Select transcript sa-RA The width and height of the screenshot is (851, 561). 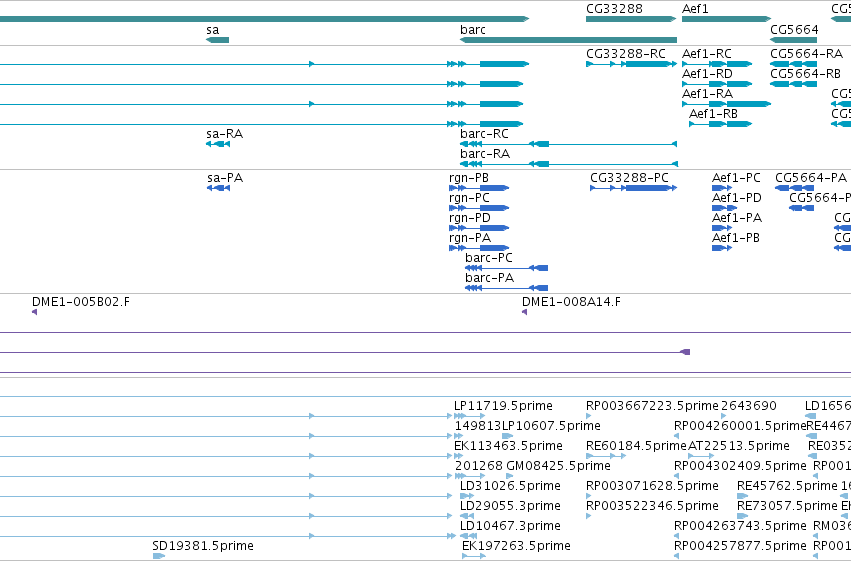pos(218,144)
